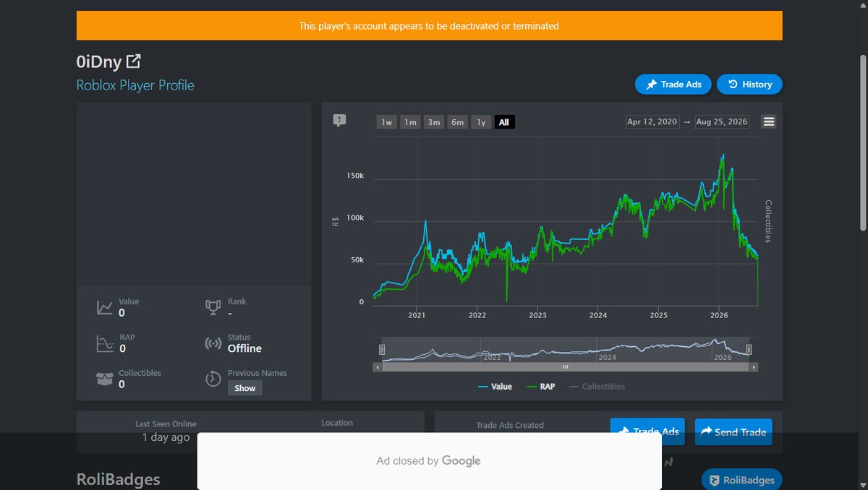Click the deactivated account orange banner text
Image resolution: width=868 pixels, height=490 pixels.
[x=429, y=26]
